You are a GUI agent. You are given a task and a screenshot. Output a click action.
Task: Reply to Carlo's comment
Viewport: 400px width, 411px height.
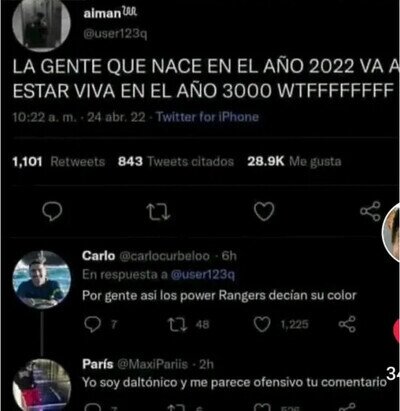(x=92, y=324)
